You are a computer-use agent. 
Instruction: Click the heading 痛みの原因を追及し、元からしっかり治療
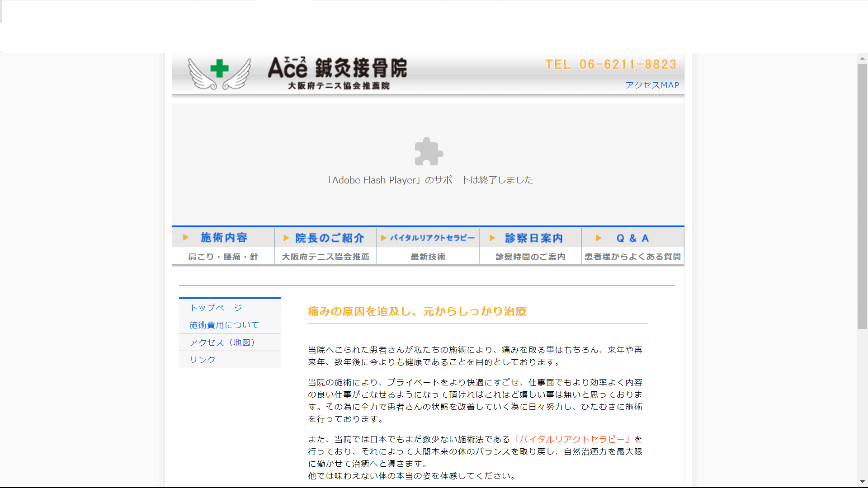417,311
